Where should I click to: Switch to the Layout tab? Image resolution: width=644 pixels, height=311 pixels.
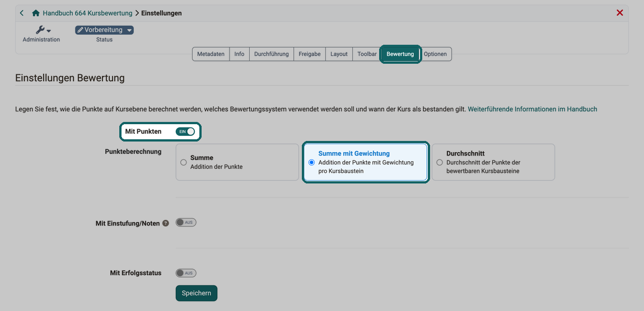point(339,54)
